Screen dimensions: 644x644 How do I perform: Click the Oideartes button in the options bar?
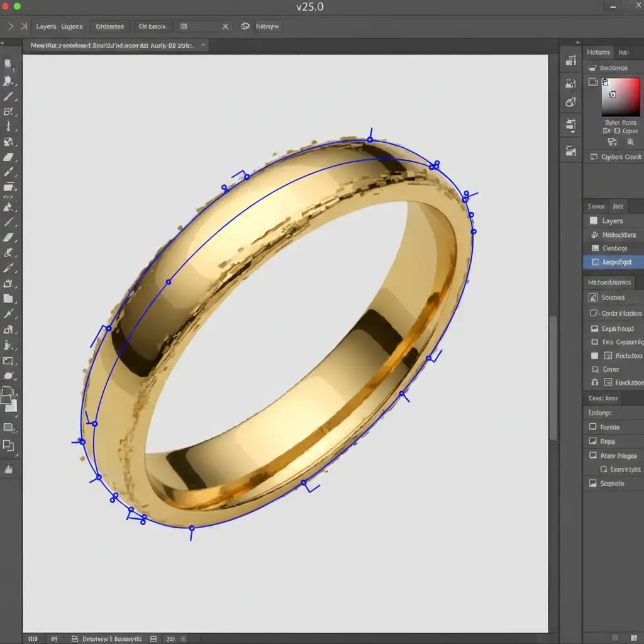tap(110, 26)
